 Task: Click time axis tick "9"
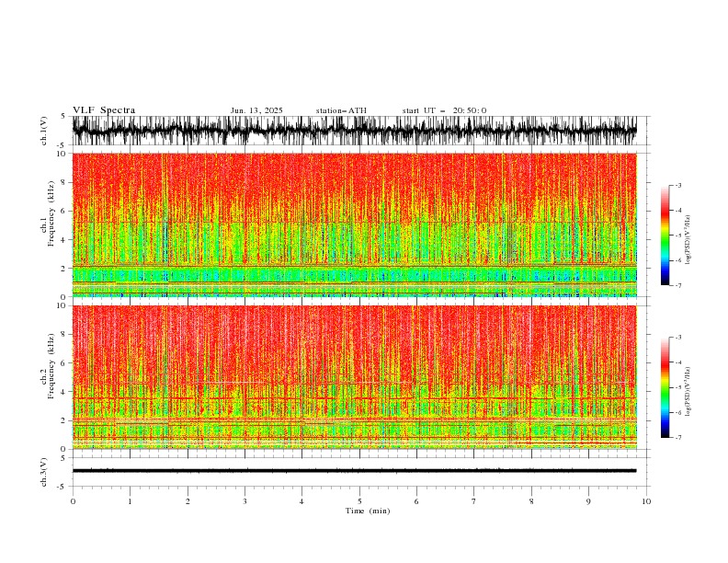click(588, 501)
